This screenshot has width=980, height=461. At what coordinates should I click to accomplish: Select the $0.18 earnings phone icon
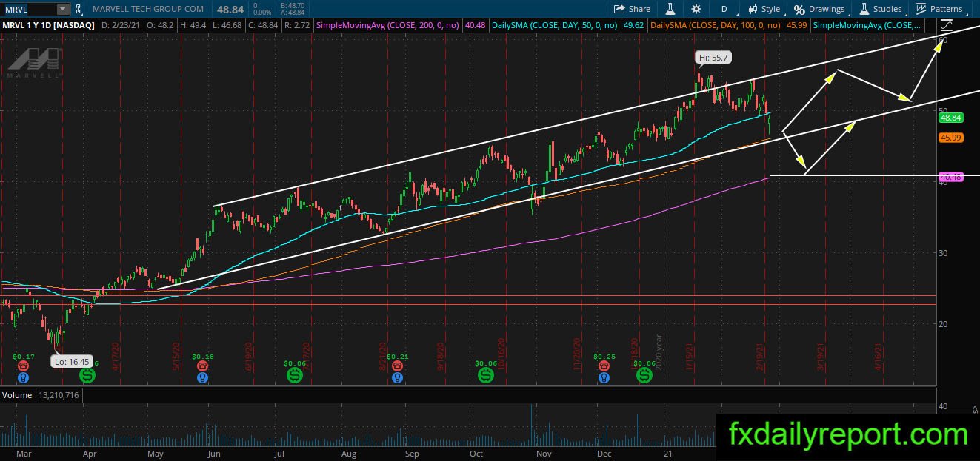(x=203, y=366)
